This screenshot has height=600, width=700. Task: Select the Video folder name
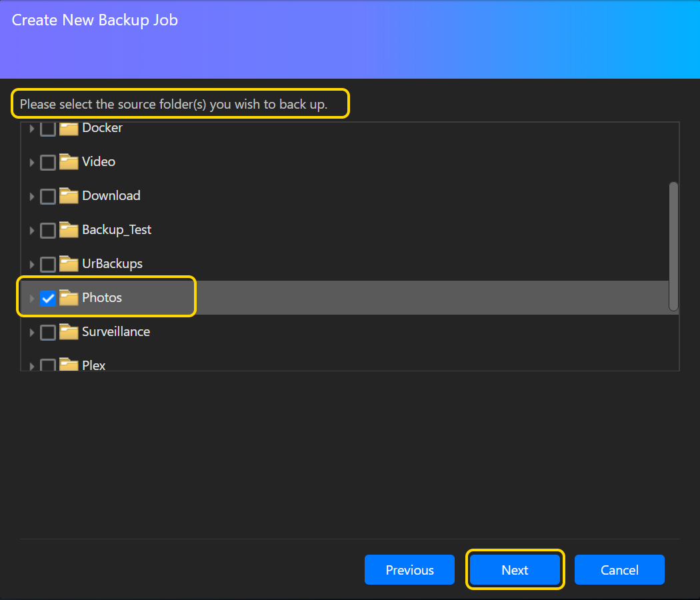(99, 161)
